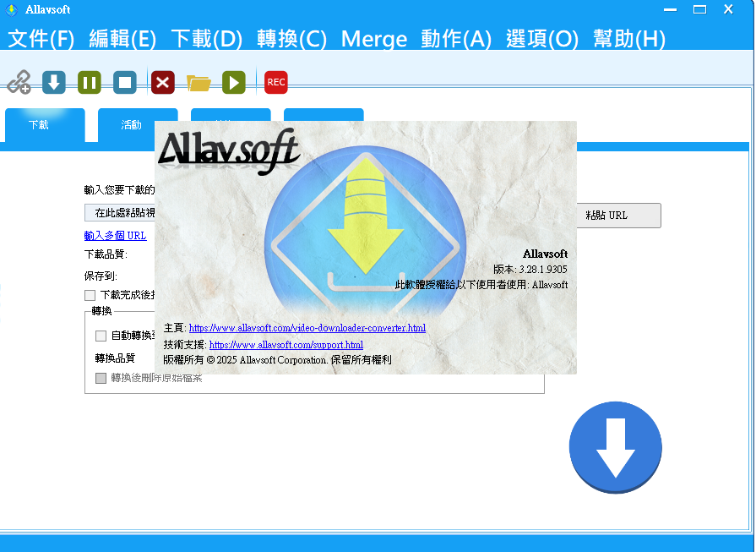The image size is (756, 552).
Task: Start download with the blue arrow toolbar icon
Action: [54, 83]
